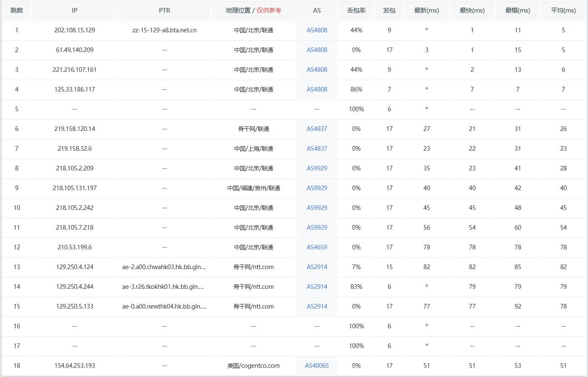Click the PTR column header
The width and height of the screenshot is (588, 377).
(x=165, y=10)
